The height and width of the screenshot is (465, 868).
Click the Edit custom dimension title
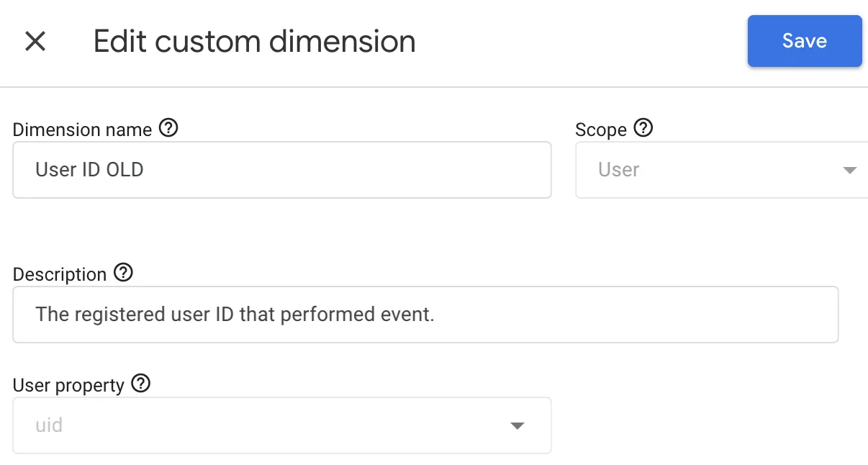[254, 41]
